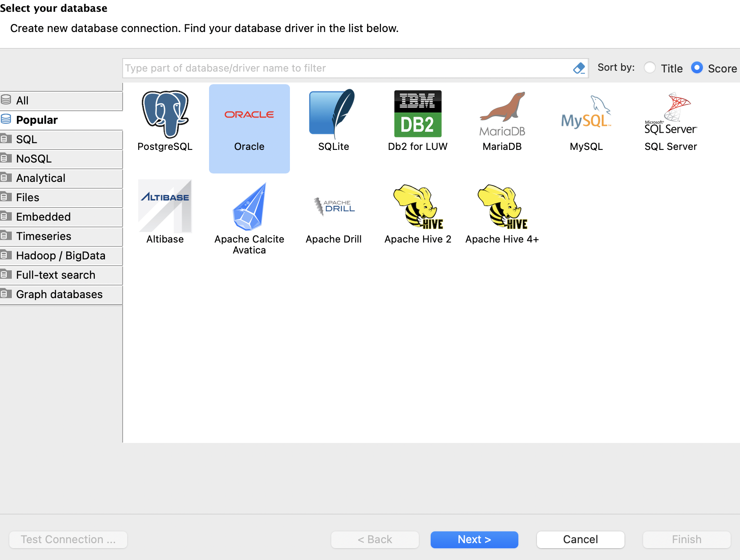Viewport: 740px width, 560px height.
Task: Choose the Apache Drill icon
Action: (x=334, y=206)
